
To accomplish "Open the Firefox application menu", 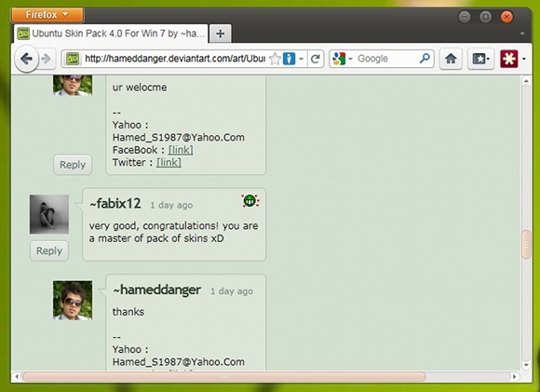I will tap(47, 15).
